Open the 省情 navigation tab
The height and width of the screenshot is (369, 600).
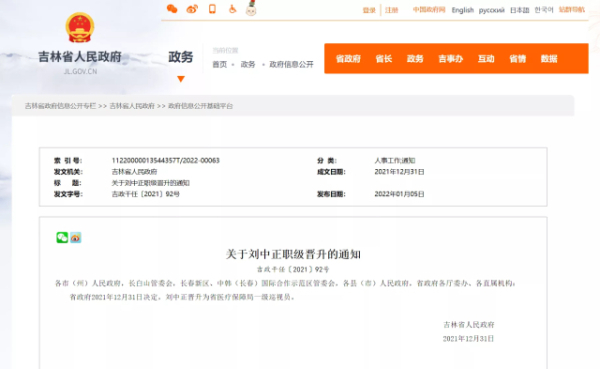point(518,59)
